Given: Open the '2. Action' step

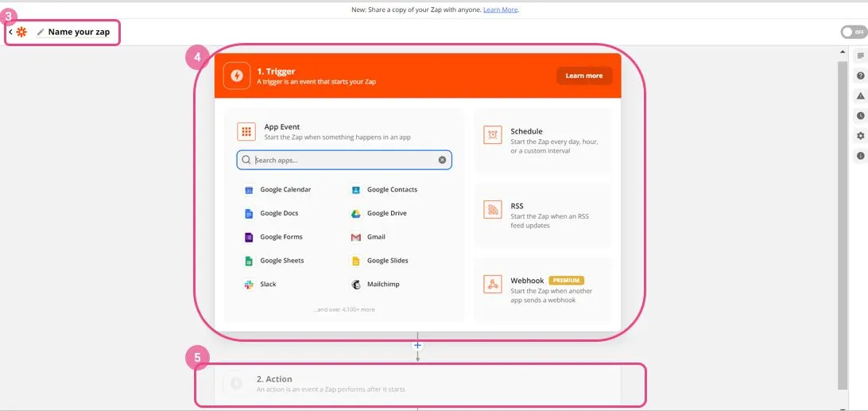Looking at the screenshot, I should 418,383.
